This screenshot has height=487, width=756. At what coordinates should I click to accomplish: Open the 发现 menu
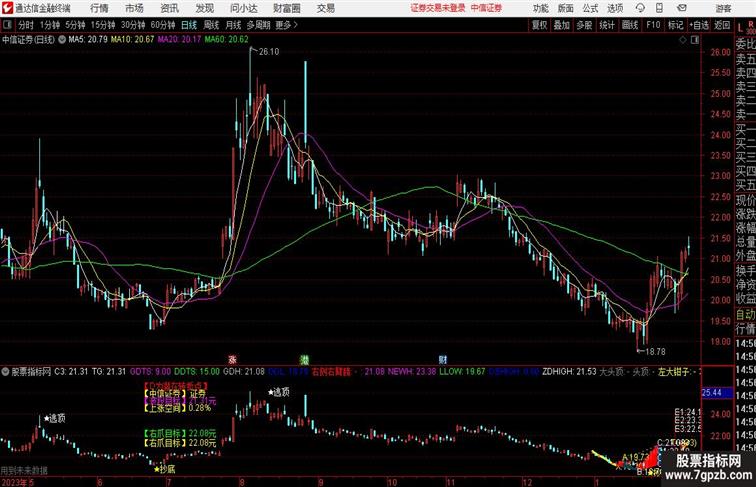[204, 8]
